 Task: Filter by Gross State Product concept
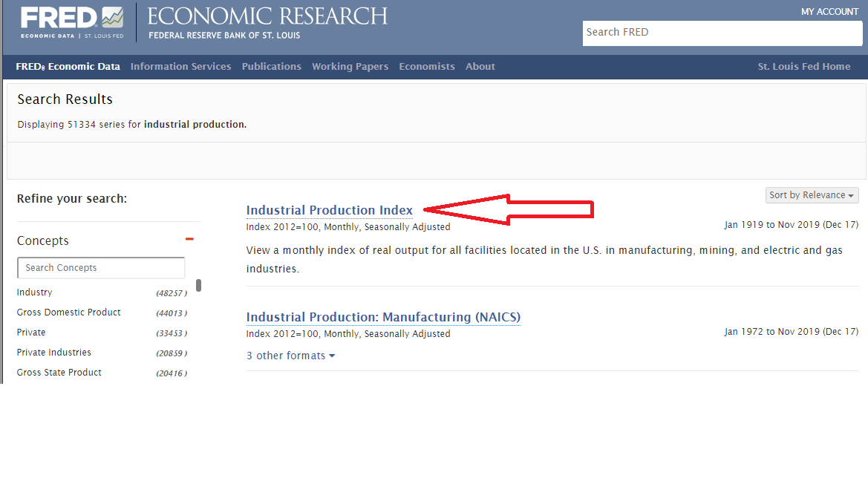click(x=59, y=373)
